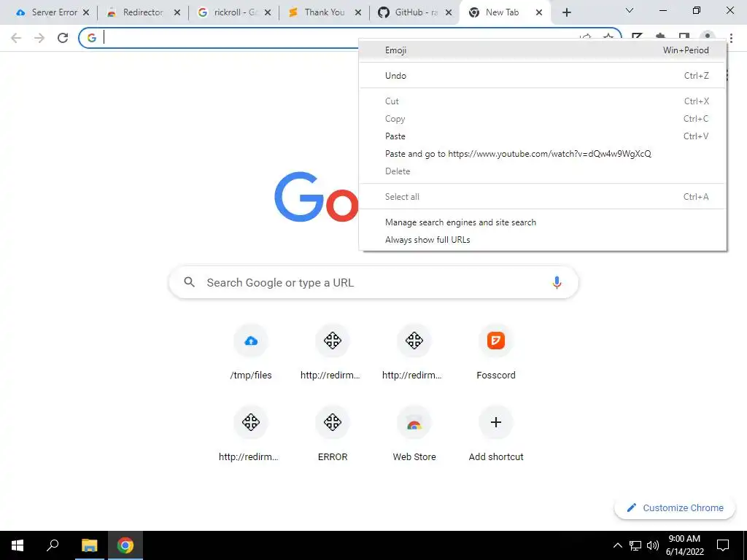This screenshot has height=560, width=747.
Task: Show hidden system tray icons
Action: point(617,545)
